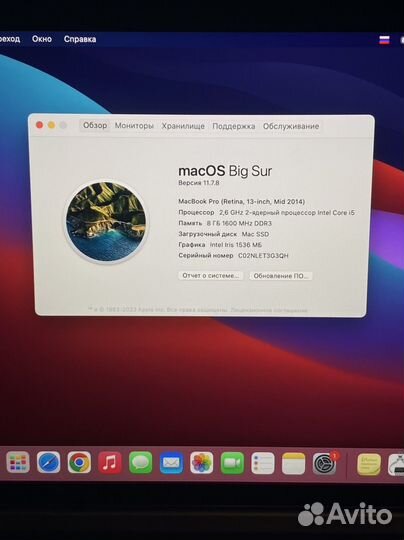Image resolution: width=404 pixels, height=540 pixels.
Task: Click the serial number C02NLET3G3QH
Action: point(263,256)
